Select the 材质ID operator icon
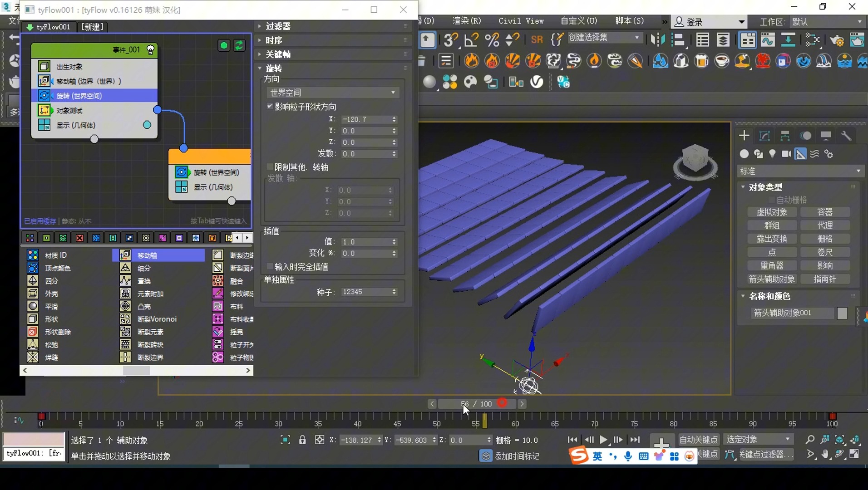The image size is (868, 490). (32, 255)
